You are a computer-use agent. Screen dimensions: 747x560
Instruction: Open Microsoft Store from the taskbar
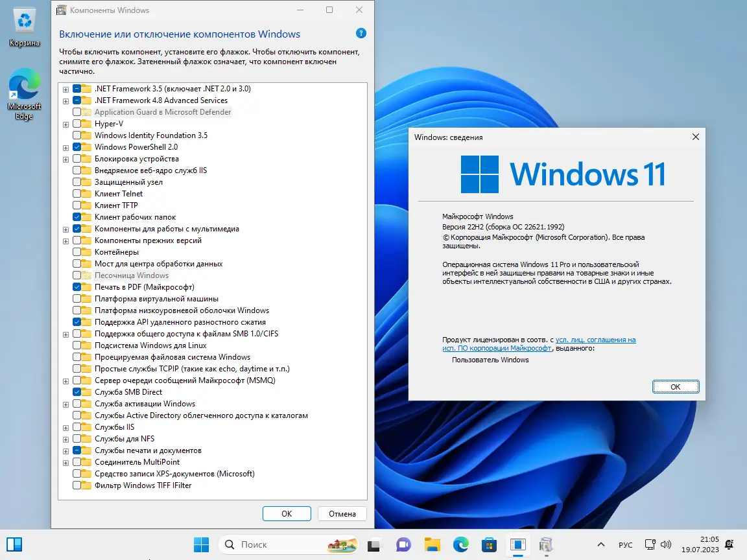pyautogui.click(x=490, y=544)
